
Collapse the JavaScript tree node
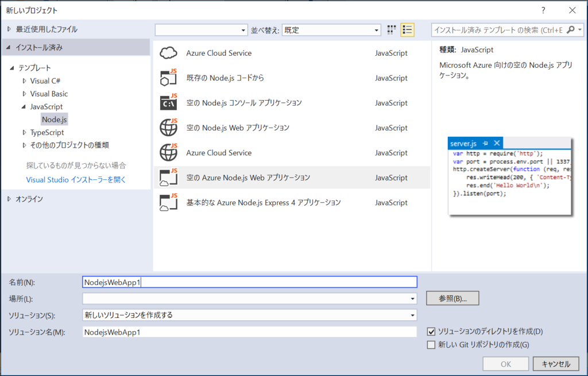[x=24, y=107]
